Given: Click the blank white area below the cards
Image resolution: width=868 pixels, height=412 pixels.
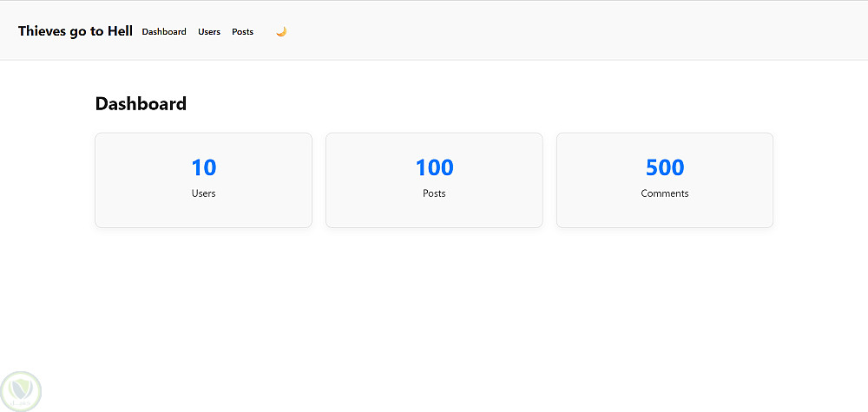Looking at the screenshot, I should (434, 321).
